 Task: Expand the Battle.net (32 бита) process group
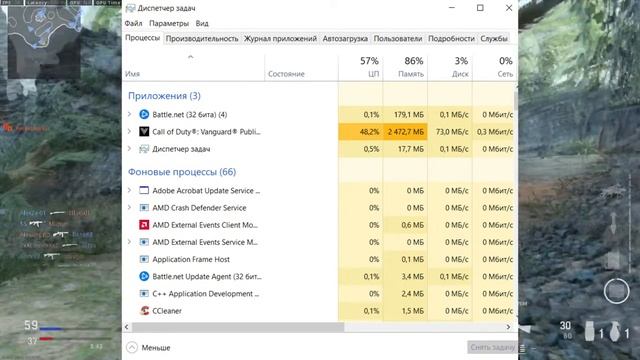pyautogui.click(x=129, y=114)
